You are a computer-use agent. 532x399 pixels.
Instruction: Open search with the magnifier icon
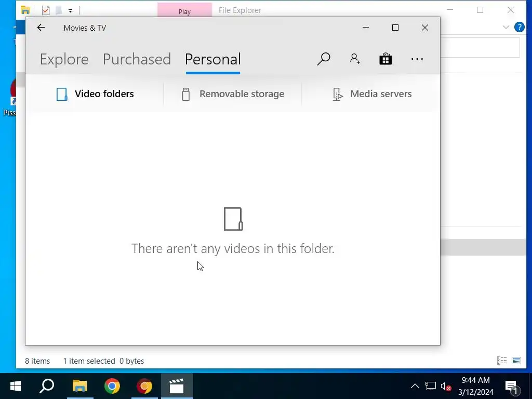pos(324,59)
